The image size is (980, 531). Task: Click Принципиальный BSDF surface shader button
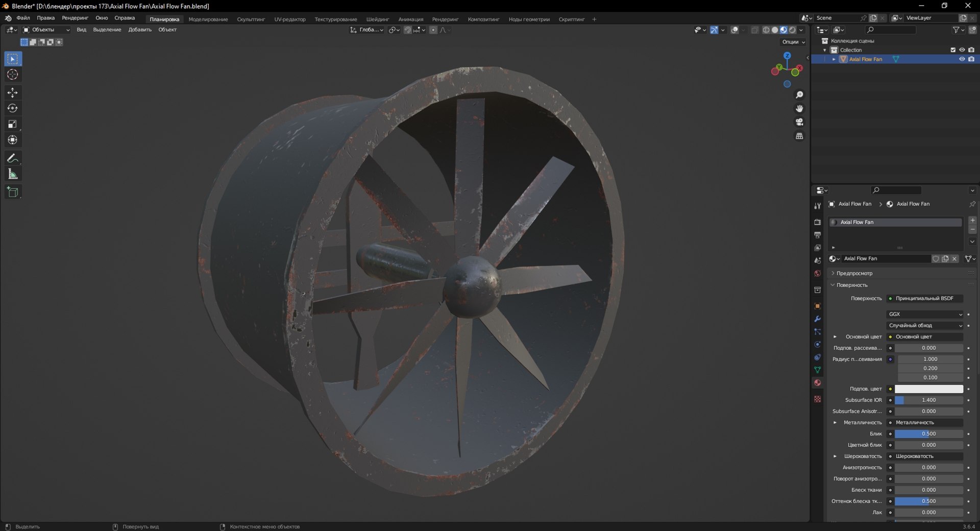pos(925,298)
